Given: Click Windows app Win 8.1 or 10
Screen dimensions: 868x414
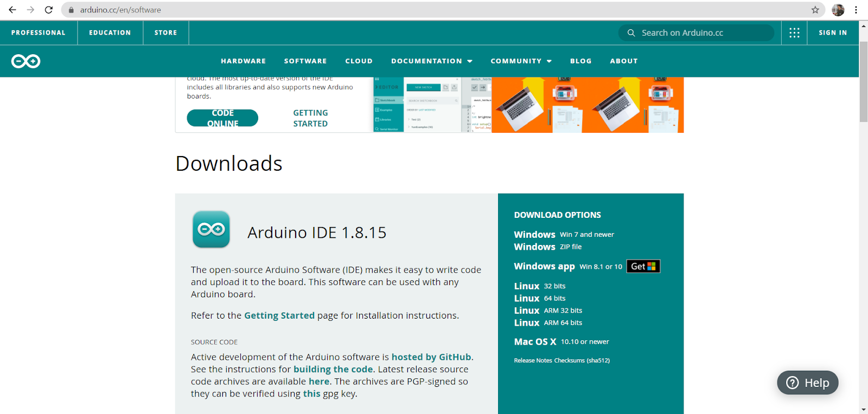Looking at the screenshot, I should [x=568, y=266].
